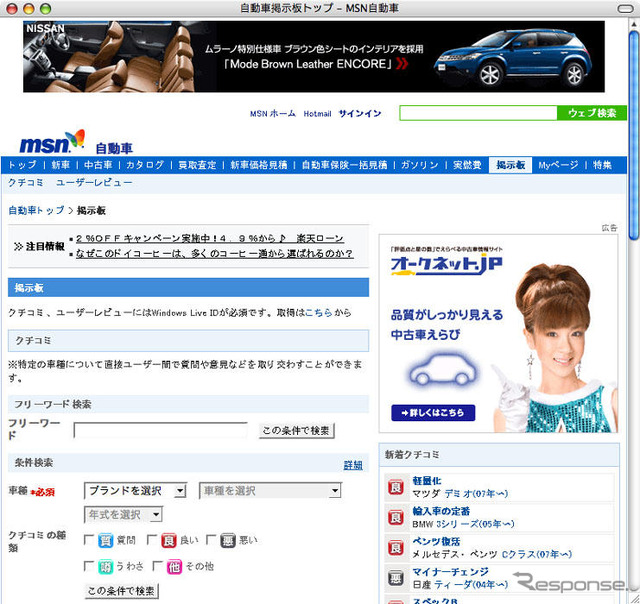Go to the トップ nav tab
This screenshot has height=604, width=640.
[22, 165]
